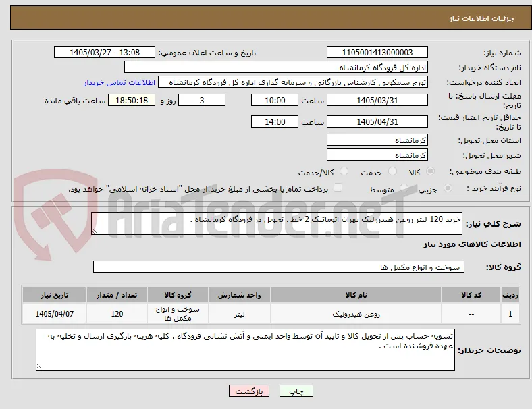Click the announcement date field 1405/03/27 - 13:08

105,52
